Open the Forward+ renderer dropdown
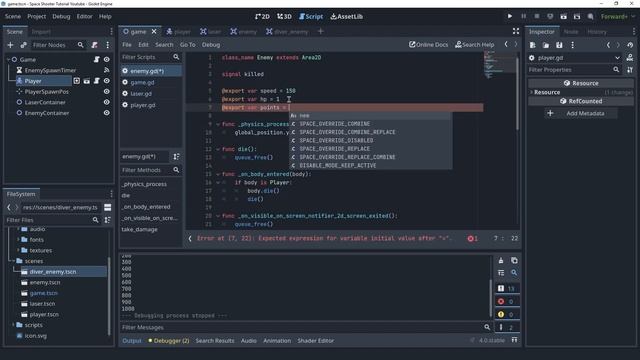Image resolution: width=640 pixels, height=360 pixels. (618, 16)
